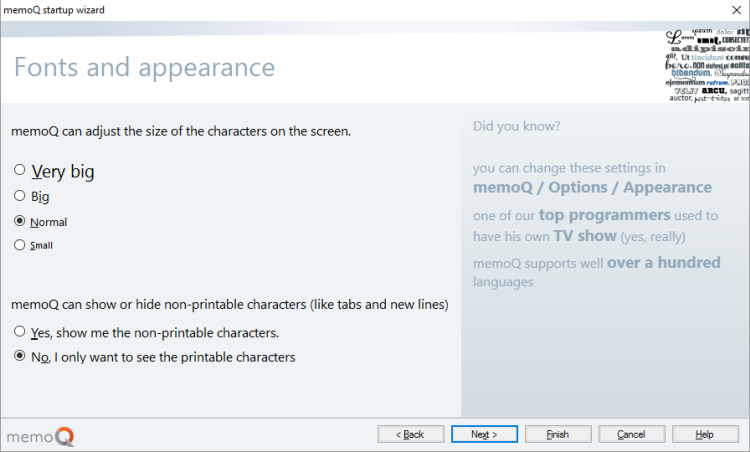Finish the startup wizard
This screenshot has height=452, width=750.
(558, 434)
